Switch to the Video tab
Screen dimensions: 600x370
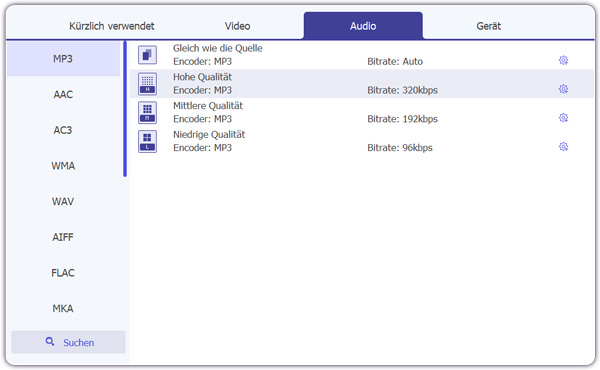point(237,26)
